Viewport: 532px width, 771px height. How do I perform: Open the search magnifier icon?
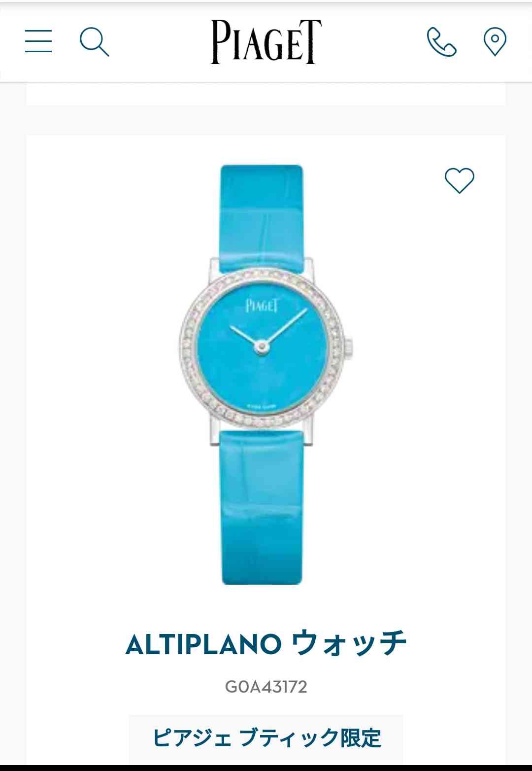tap(94, 42)
